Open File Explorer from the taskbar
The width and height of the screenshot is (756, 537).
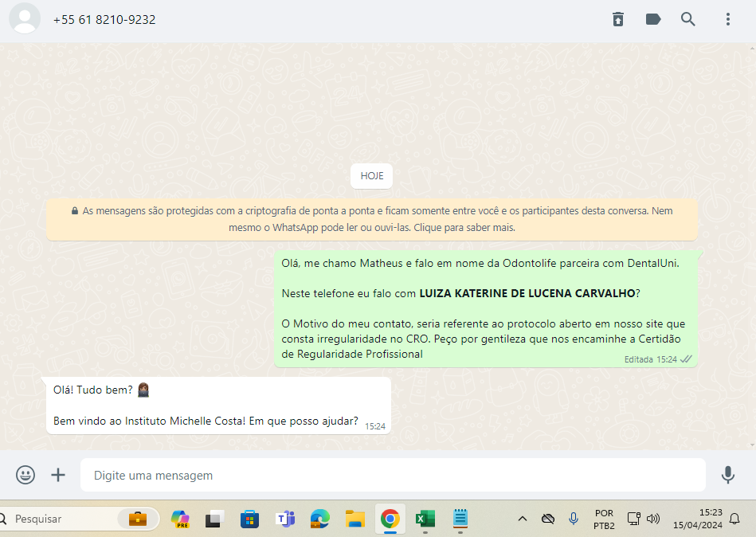click(x=354, y=519)
